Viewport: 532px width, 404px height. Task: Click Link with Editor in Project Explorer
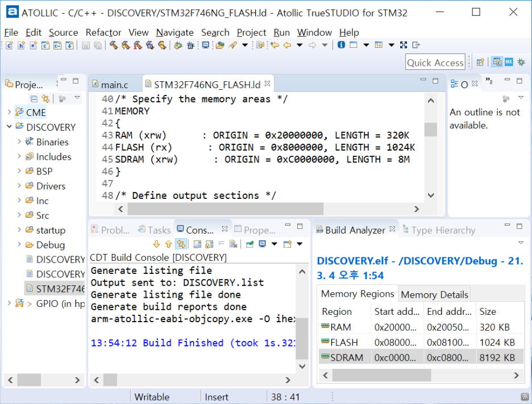point(45,99)
